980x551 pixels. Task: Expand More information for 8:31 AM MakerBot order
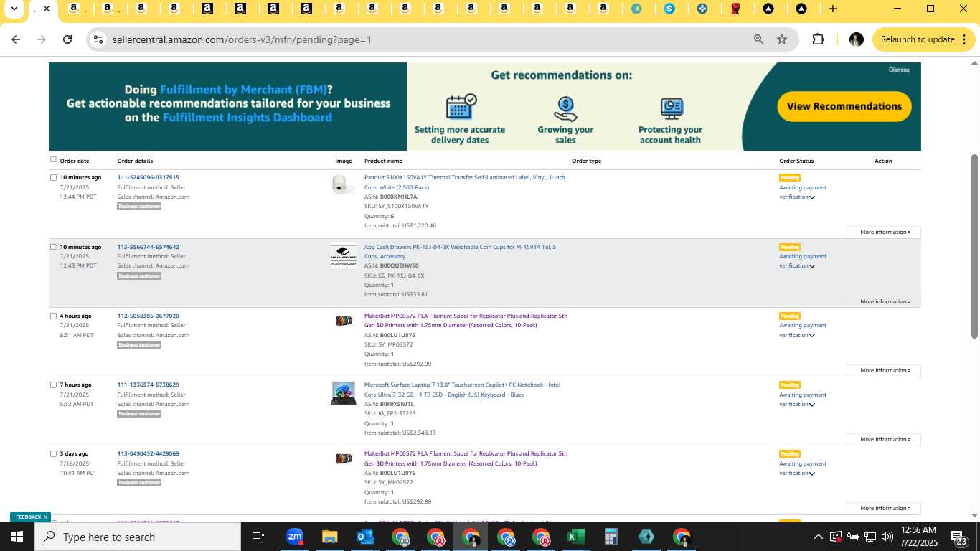click(x=883, y=370)
